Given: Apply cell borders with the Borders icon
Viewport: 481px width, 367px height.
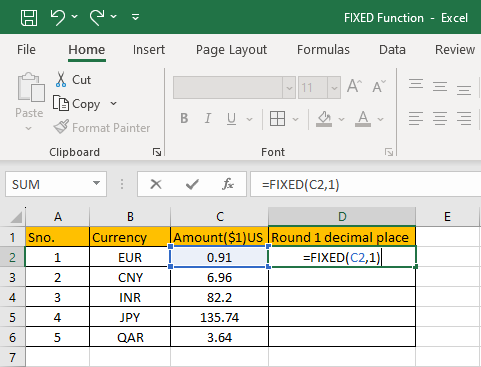Looking at the screenshot, I should (277, 118).
